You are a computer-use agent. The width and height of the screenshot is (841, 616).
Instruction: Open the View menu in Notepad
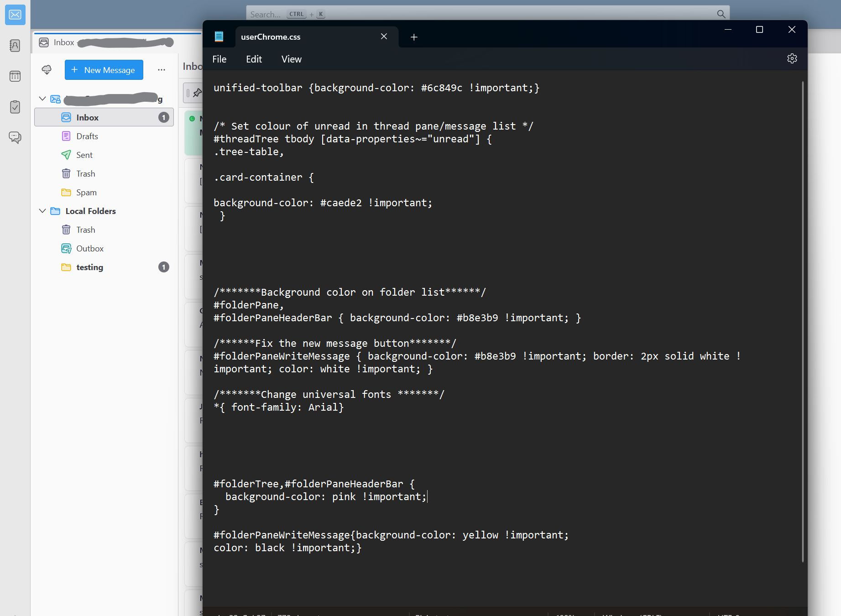click(291, 59)
